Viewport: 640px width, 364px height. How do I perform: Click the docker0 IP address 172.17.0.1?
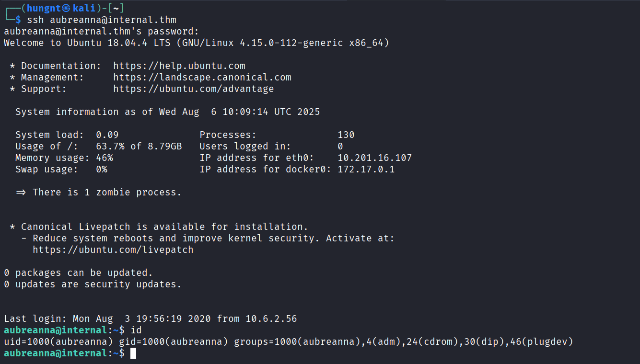click(366, 170)
